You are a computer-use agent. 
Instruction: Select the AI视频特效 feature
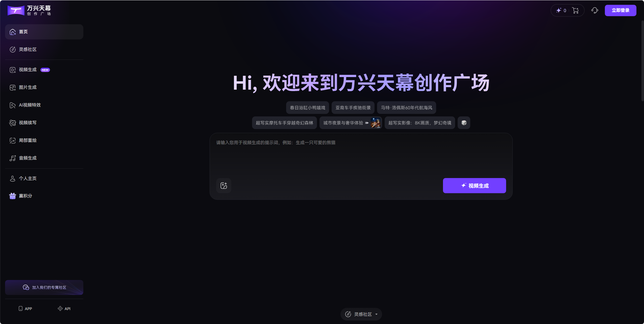point(30,105)
